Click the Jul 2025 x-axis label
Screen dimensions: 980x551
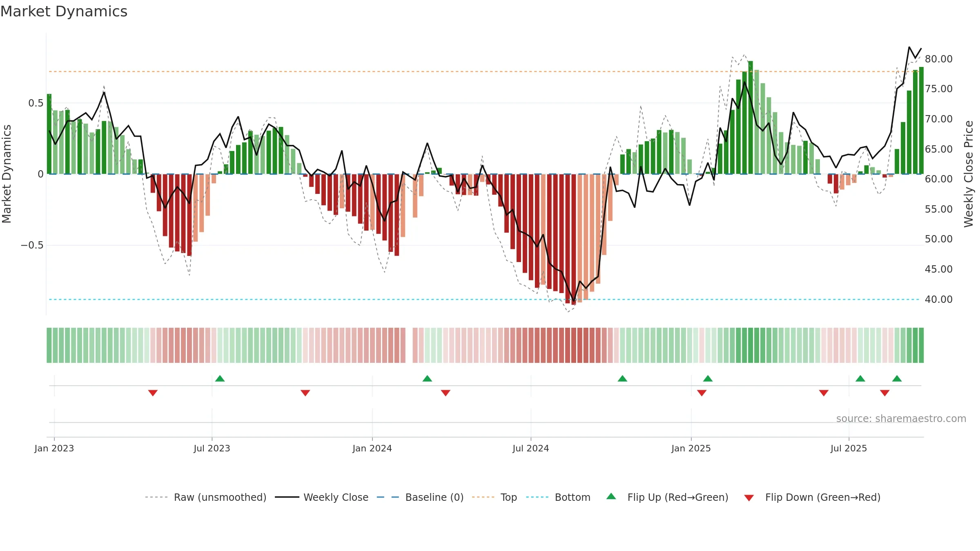click(849, 448)
